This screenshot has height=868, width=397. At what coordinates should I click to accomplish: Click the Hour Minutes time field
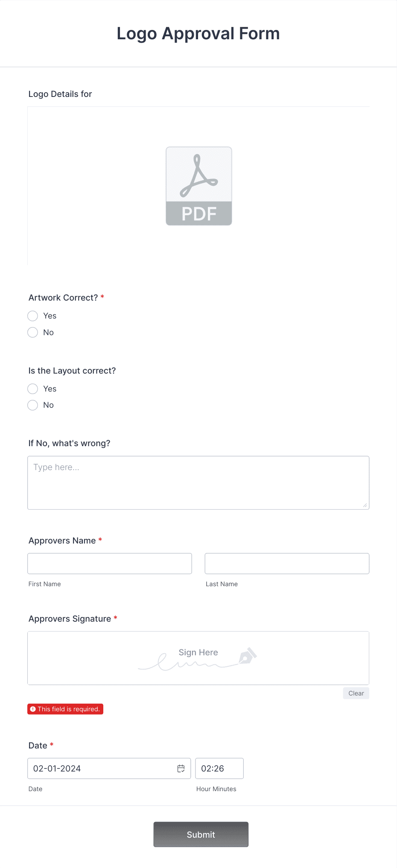click(x=219, y=769)
